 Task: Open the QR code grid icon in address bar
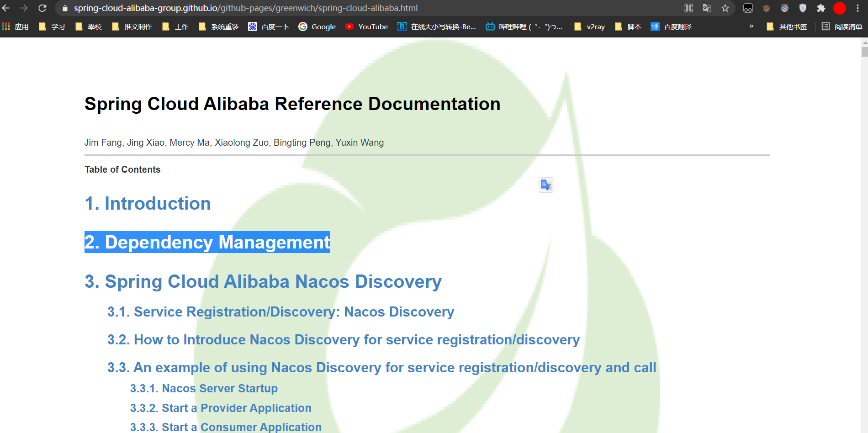tap(688, 8)
